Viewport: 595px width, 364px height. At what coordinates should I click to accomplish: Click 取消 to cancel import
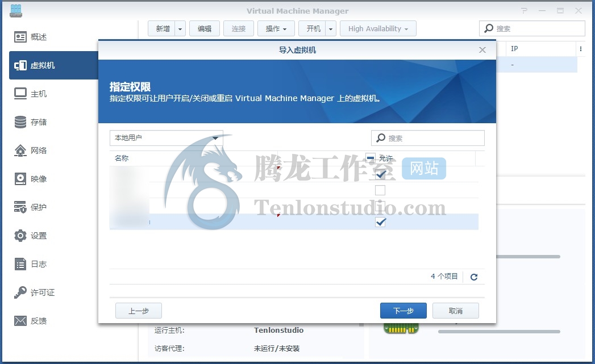click(x=456, y=311)
